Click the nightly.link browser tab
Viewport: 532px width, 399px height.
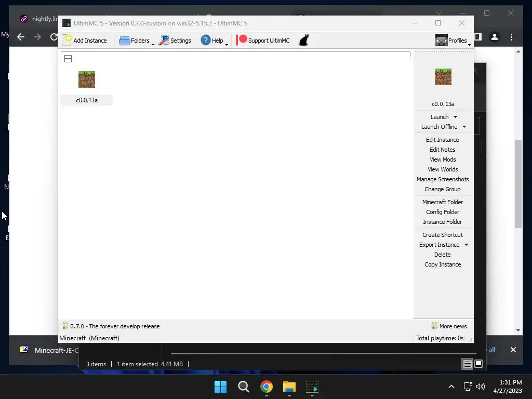39,19
